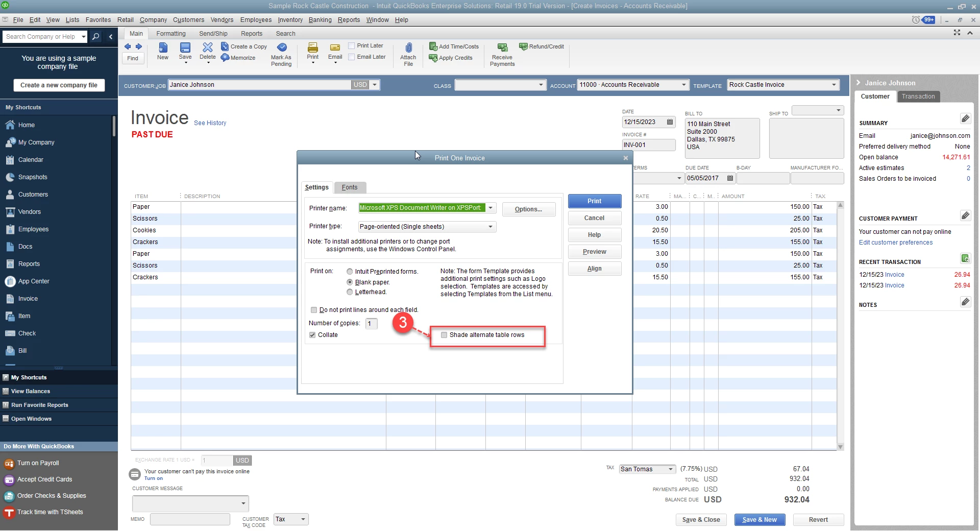The width and height of the screenshot is (980, 531).
Task: Edit customer summary with pencil icon
Action: click(965, 118)
